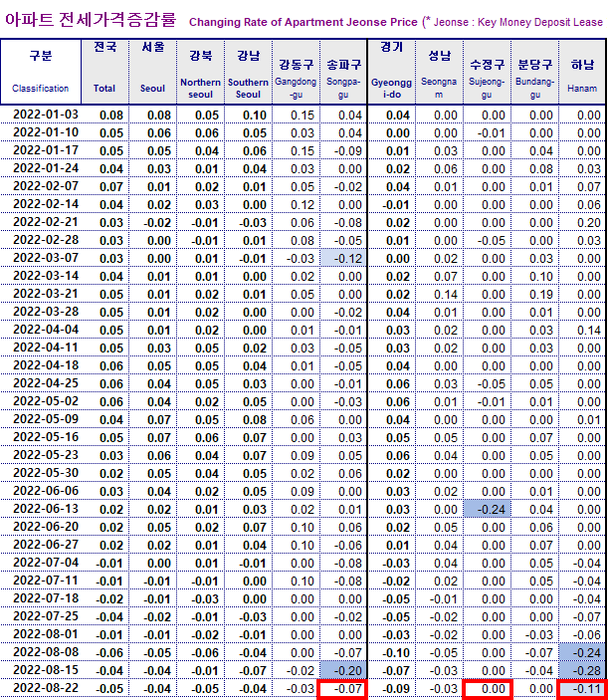Select the -0.03 Gangdong-gu value for 2022-03-07

(301, 259)
